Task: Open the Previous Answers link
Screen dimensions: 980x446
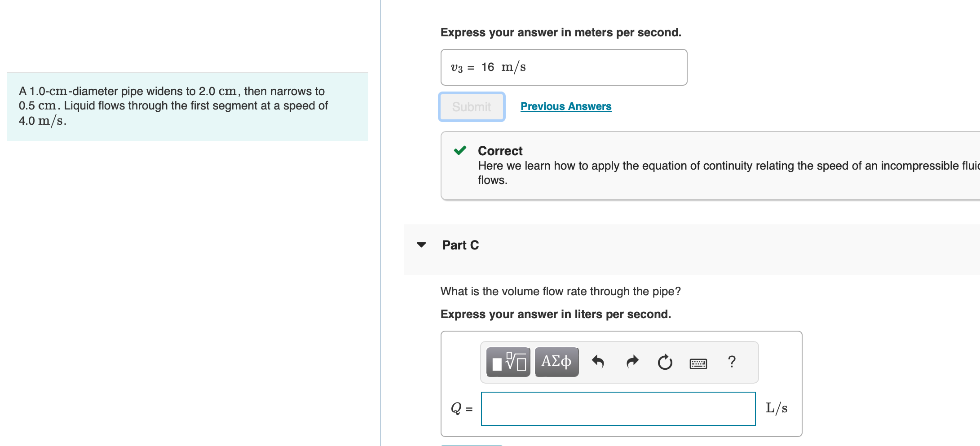Action: (x=565, y=106)
